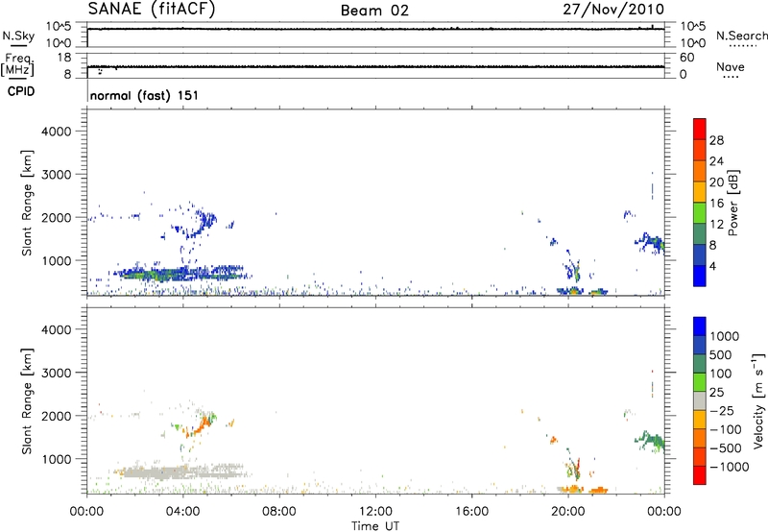Click the orange Velocity segment between -100 and -500
Image resolution: width=768 pixels, height=532 pixels.
tap(700, 438)
